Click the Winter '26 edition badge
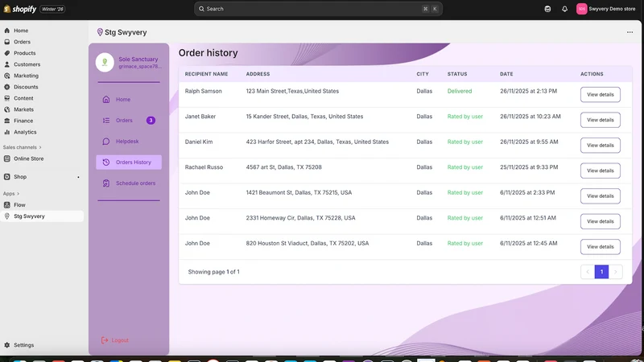This screenshot has width=644, height=362. click(x=52, y=9)
